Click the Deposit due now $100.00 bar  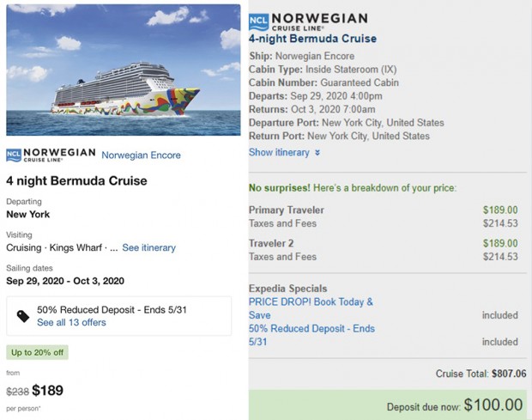point(390,405)
